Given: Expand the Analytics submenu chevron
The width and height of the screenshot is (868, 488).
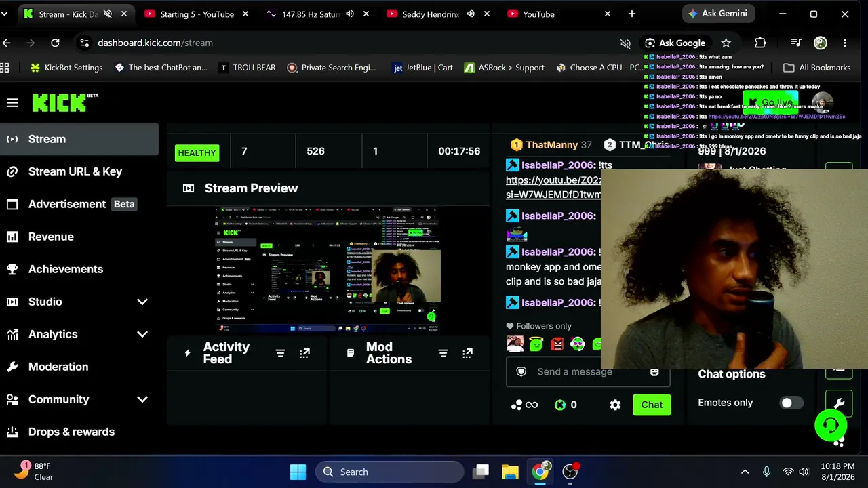Looking at the screenshot, I should tap(142, 334).
